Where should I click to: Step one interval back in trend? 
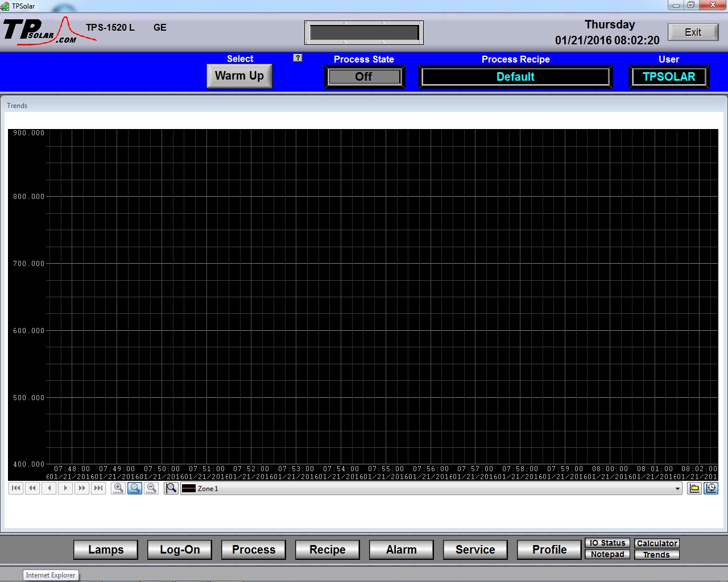point(49,488)
